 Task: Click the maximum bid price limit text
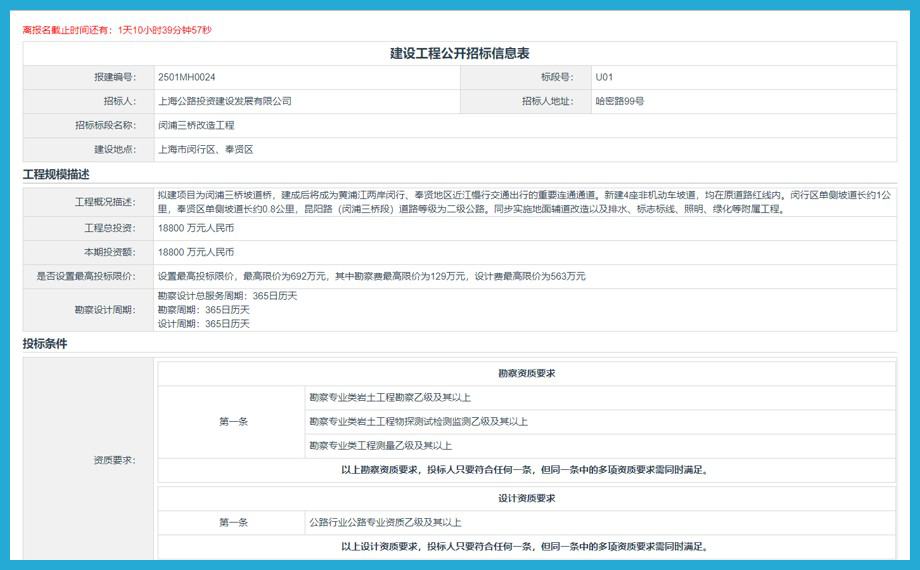(x=371, y=276)
